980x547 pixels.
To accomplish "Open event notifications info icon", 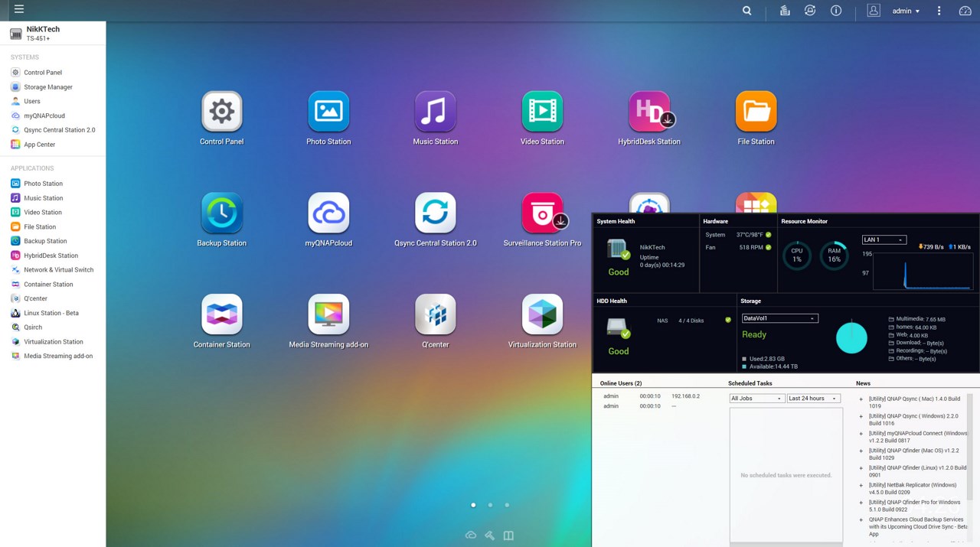I will (836, 11).
